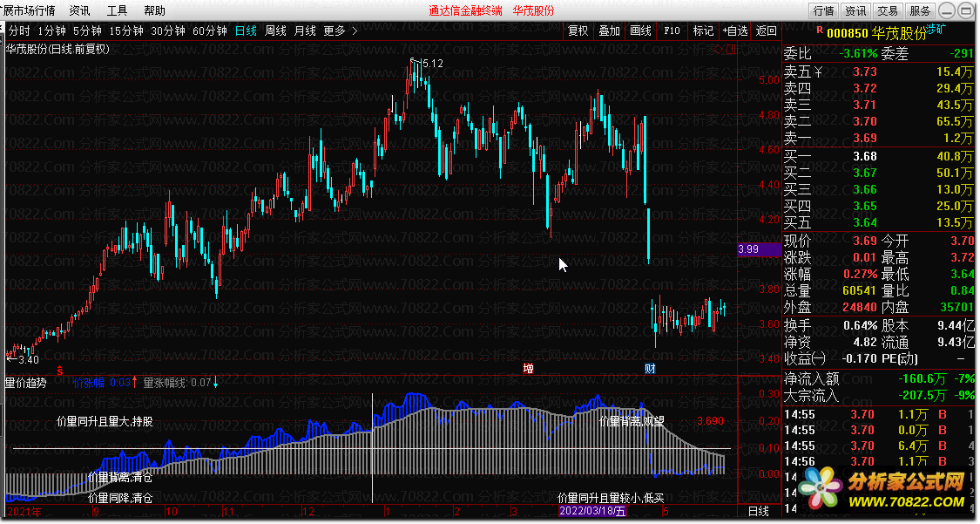The height and width of the screenshot is (524, 980).
Task: Click the chevron arrow after 更多
Action: coord(355,31)
